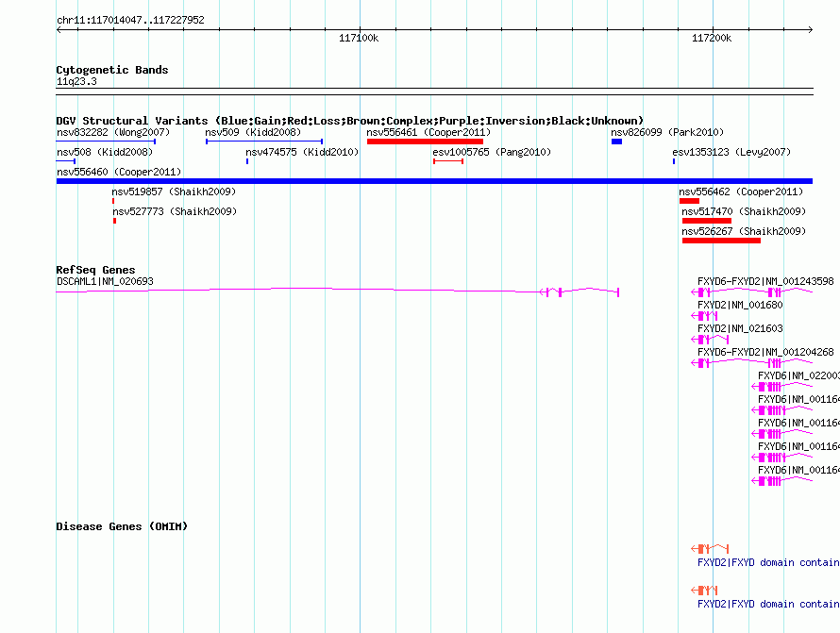Screen dimensions: 840x633
Task: Click the magenta glyph under FXYD6|NM_022003
Action: (x=782, y=387)
